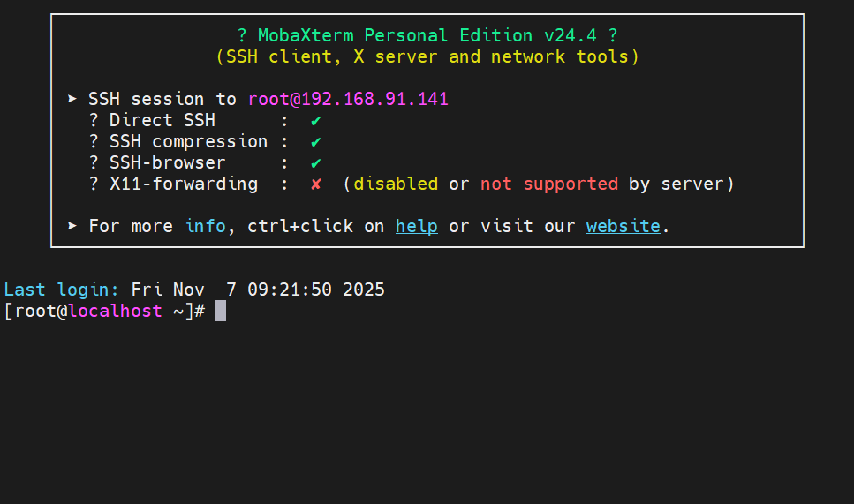Screen dimensions: 854x504
Task: Click the checkmark next to SSH compression
Action: (x=315, y=141)
